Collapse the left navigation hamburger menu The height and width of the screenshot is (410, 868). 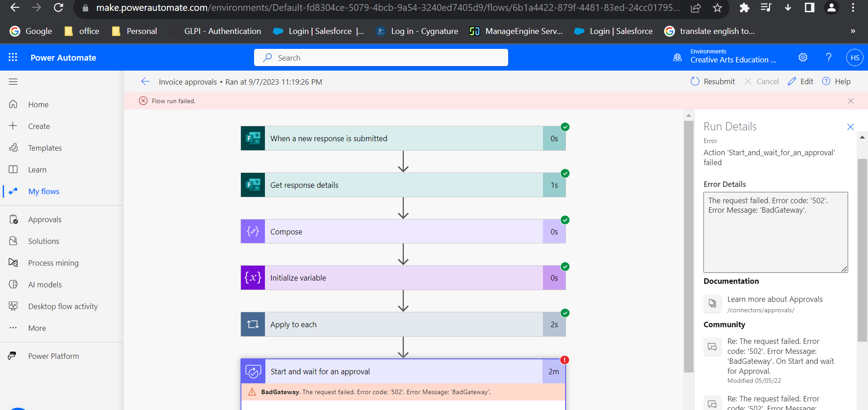point(13,82)
